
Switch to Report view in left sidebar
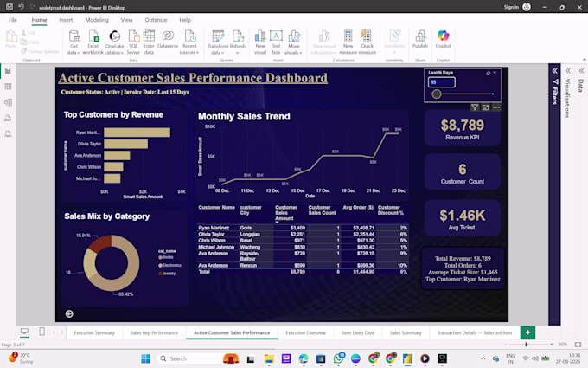(x=8, y=71)
